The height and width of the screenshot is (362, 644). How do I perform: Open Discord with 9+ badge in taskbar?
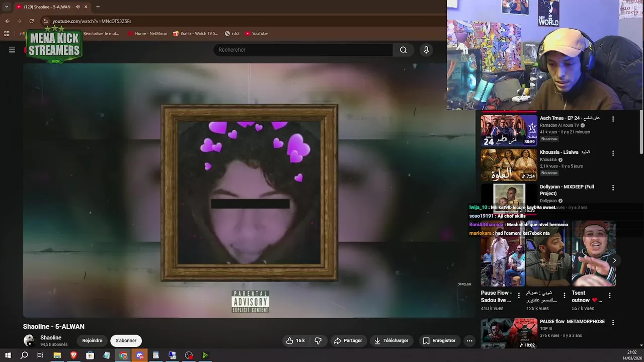coord(140,355)
